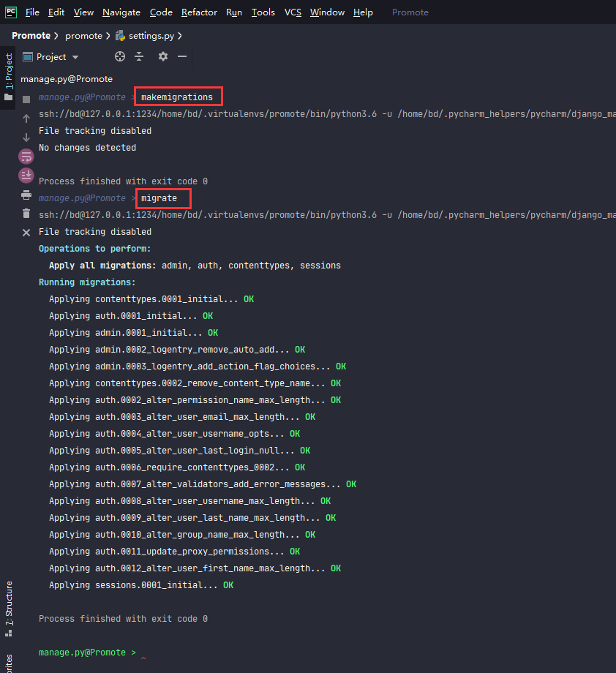Collapse all with the collapse icon

pos(139,56)
